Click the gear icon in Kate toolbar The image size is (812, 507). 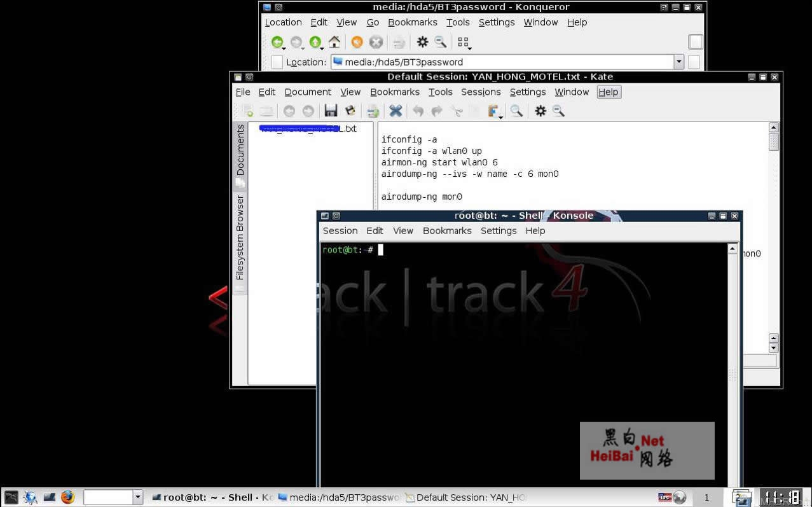pos(540,111)
